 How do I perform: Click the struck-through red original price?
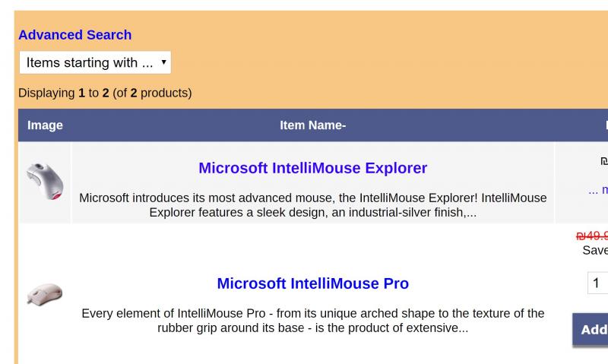tap(592, 236)
